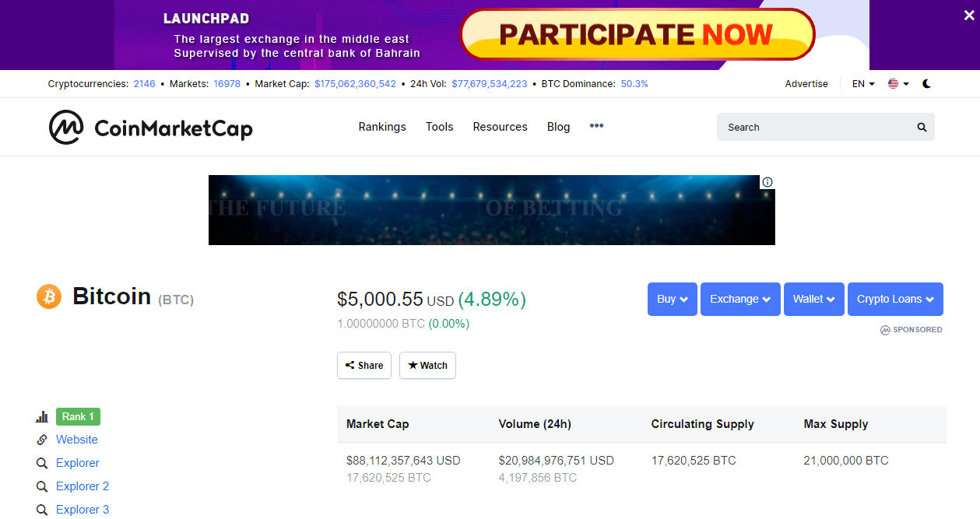
Task: Click the magnifier icon beside Explorer 2
Action: (42, 486)
